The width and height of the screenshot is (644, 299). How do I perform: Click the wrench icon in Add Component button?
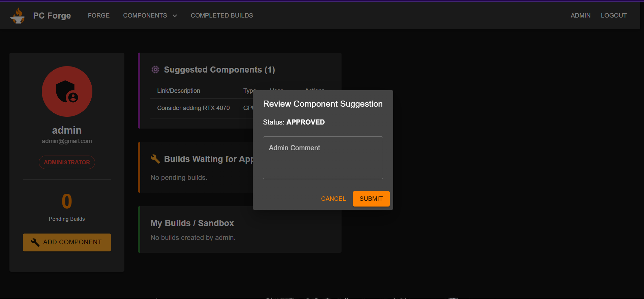pyautogui.click(x=35, y=242)
